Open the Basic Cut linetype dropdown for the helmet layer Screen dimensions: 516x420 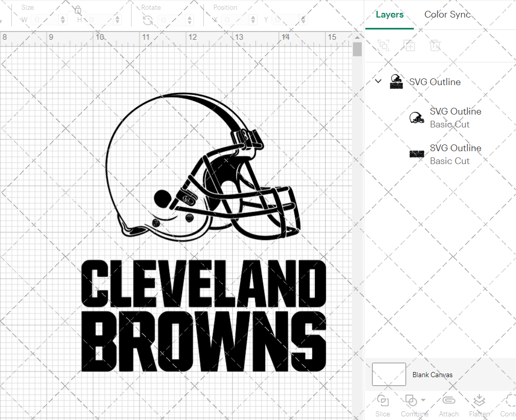click(450, 124)
